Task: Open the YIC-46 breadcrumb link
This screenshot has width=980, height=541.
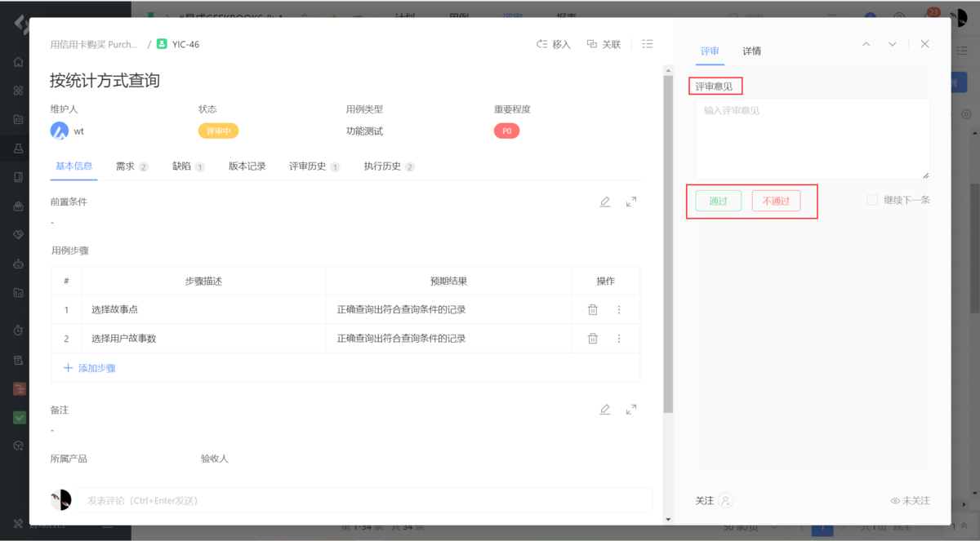Action: (185, 44)
